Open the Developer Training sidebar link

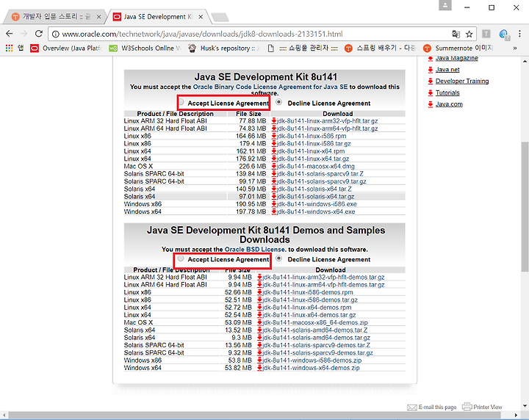point(462,81)
